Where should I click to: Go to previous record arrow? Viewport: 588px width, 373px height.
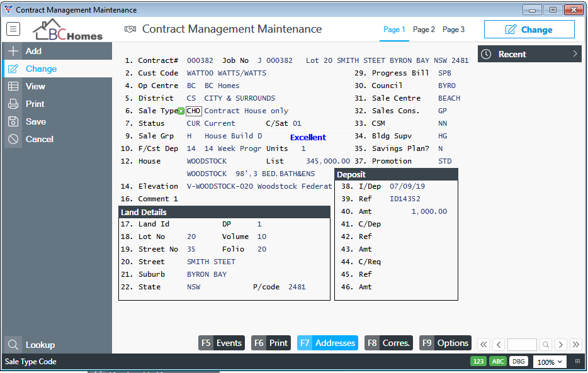(499, 344)
